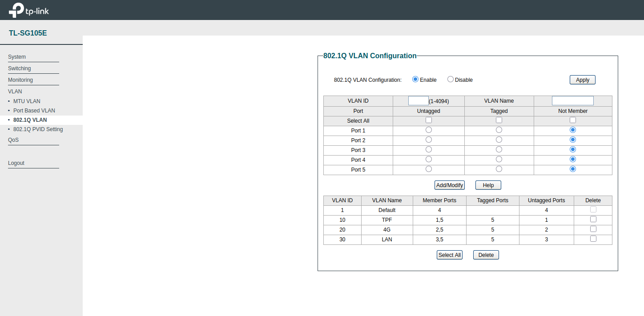Set Port 3 to Not Member
The image size is (644, 316).
click(573, 149)
